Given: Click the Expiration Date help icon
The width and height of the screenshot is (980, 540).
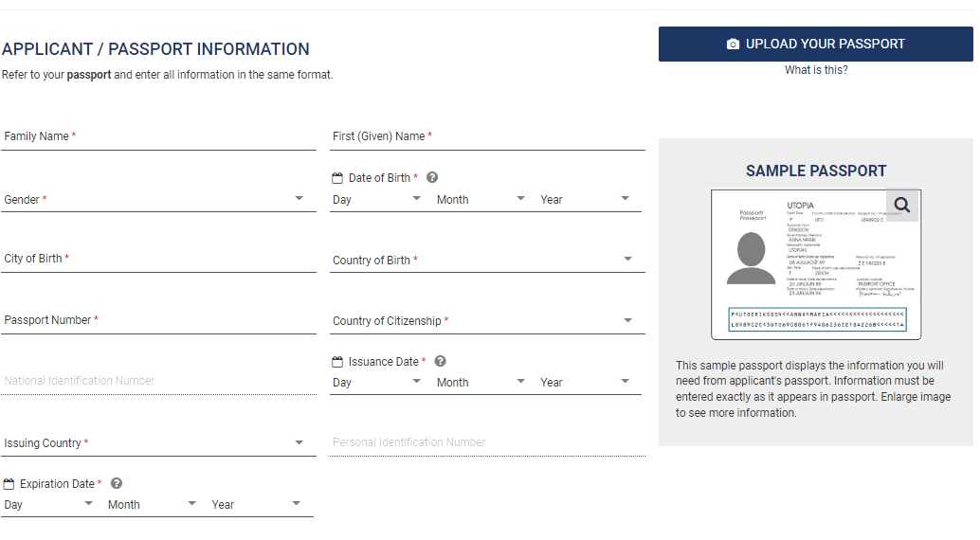Looking at the screenshot, I should pos(117,483).
